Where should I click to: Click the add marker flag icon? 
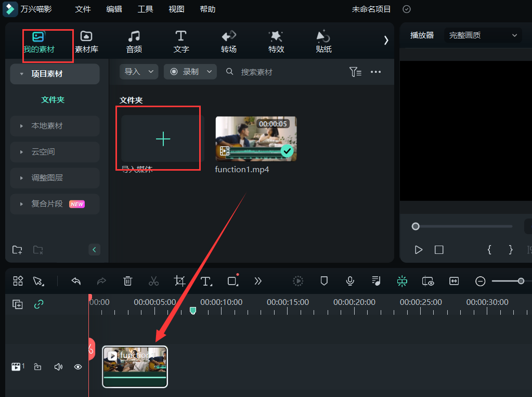tap(323, 281)
